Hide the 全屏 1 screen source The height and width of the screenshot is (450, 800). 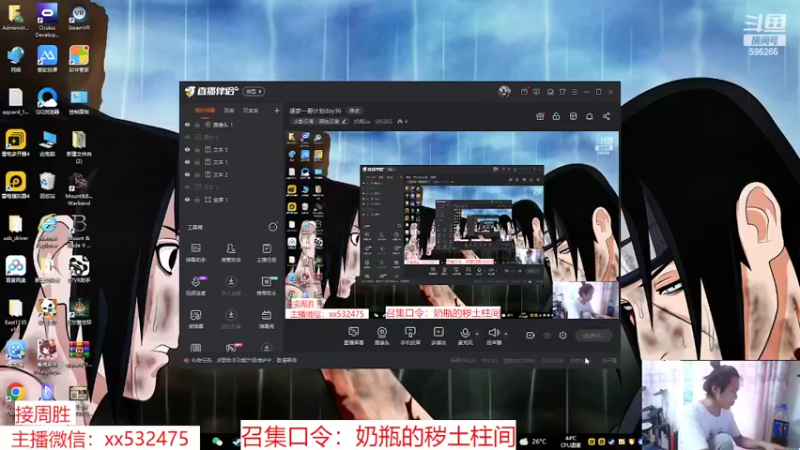coord(187,199)
